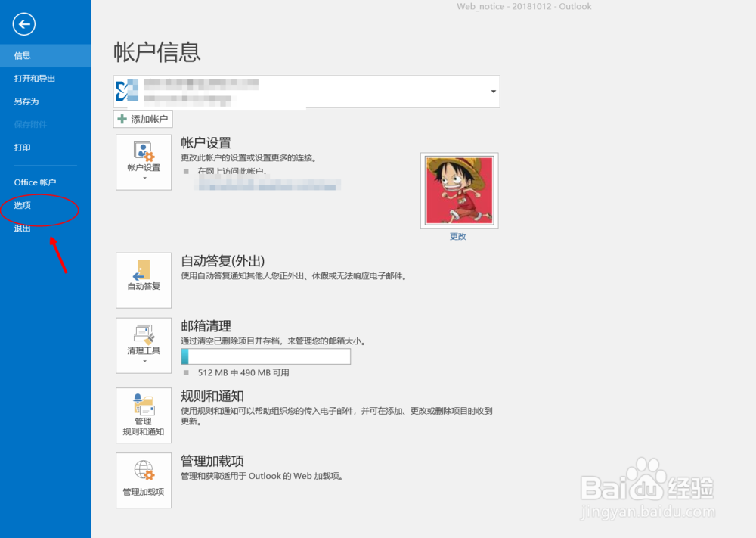Image resolution: width=756 pixels, height=538 pixels.
Task: Click the account settings person-gear icon
Action: (x=144, y=151)
